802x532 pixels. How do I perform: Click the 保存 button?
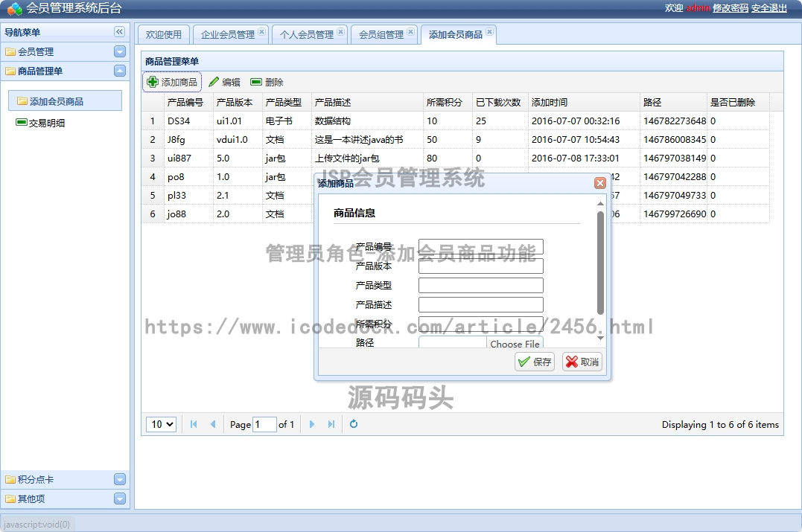click(535, 362)
